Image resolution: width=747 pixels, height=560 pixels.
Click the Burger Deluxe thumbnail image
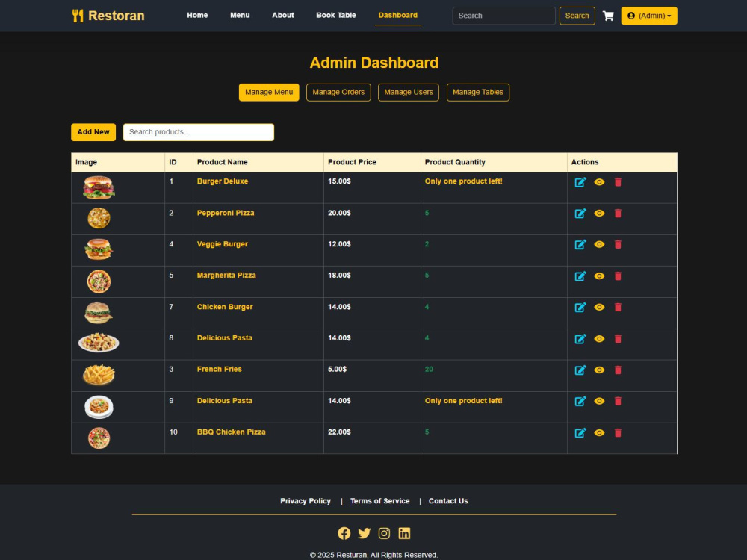(99, 187)
